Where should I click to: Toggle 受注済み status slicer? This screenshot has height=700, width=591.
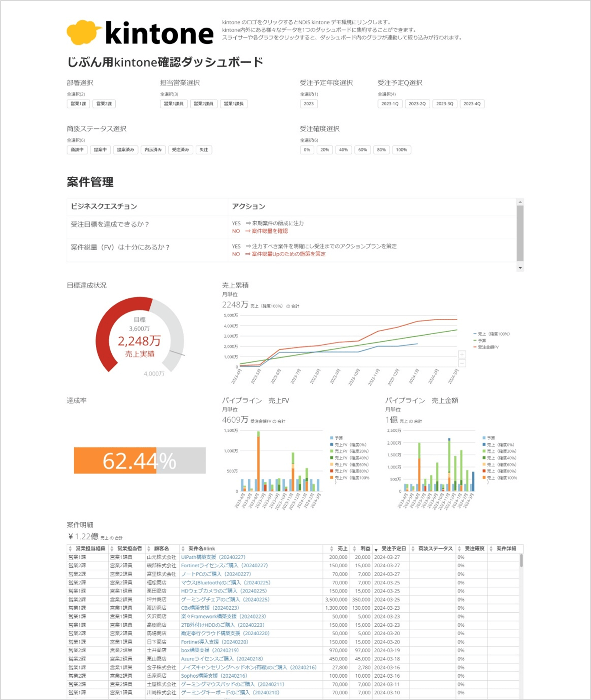[180, 150]
